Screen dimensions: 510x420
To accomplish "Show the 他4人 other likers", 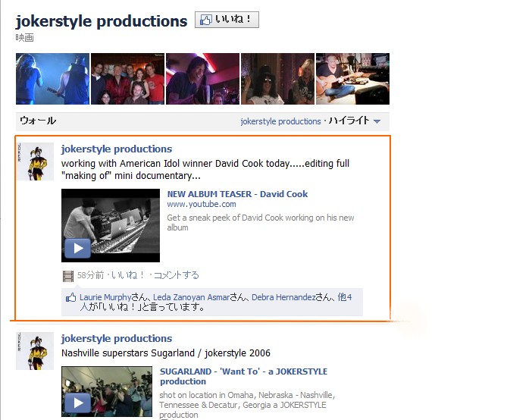I will pyautogui.click(x=345, y=297).
